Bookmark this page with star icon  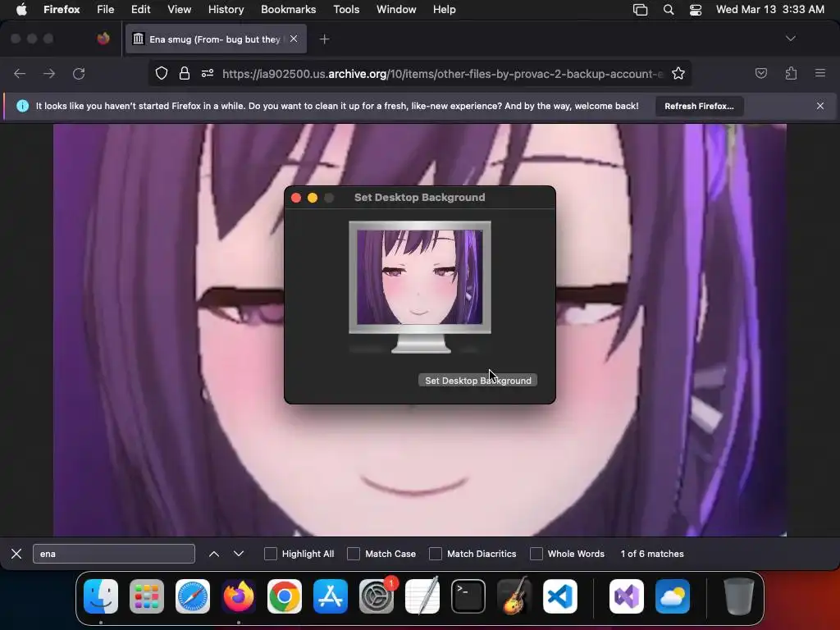[678, 73]
